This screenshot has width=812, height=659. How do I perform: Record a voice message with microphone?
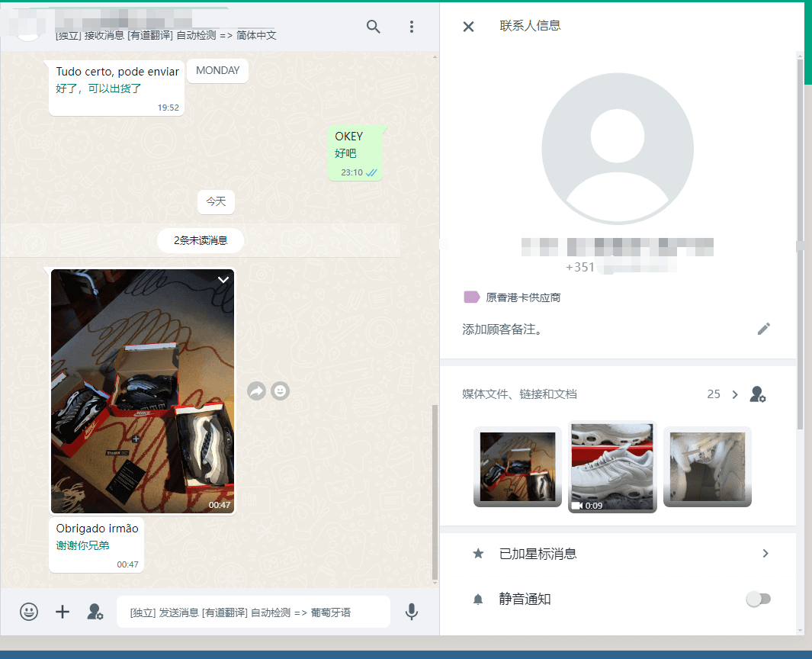click(x=412, y=612)
